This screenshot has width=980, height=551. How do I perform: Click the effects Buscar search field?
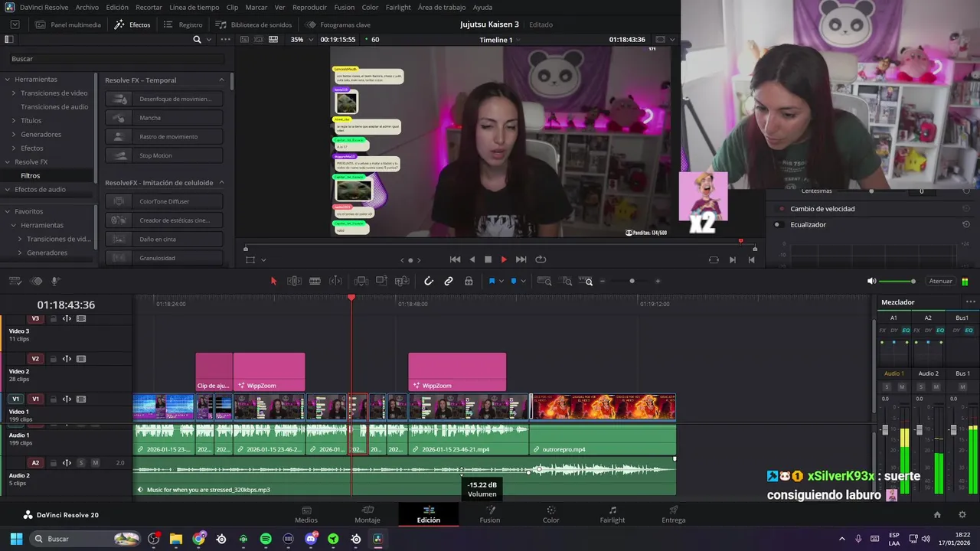pyautogui.click(x=116, y=59)
